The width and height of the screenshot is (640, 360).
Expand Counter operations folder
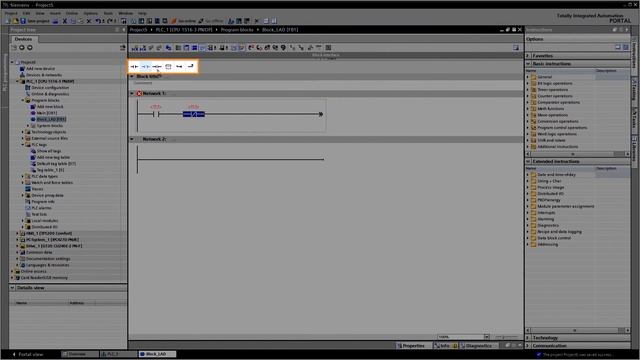point(528,96)
